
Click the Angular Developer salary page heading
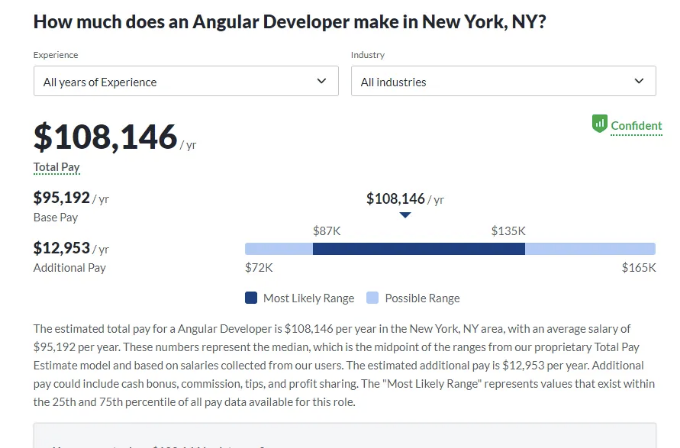(x=290, y=22)
